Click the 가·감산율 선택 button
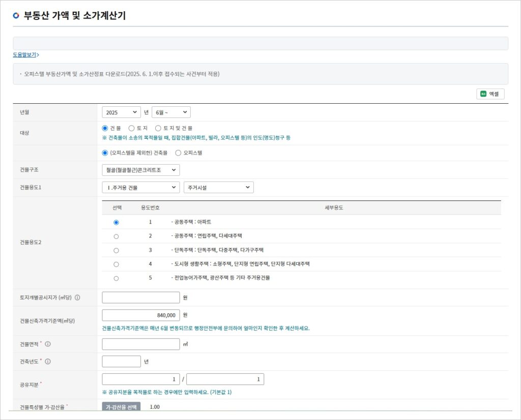The height and width of the screenshot is (420, 521). pyautogui.click(x=121, y=407)
